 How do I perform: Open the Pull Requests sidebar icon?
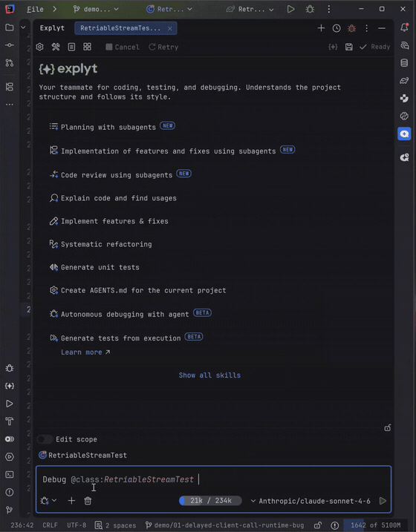[x=10, y=63]
